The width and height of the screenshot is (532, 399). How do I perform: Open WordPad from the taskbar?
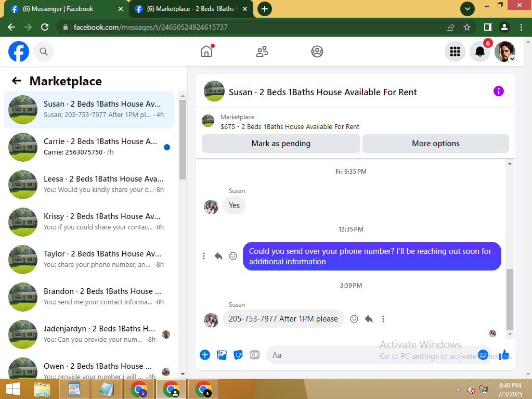point(74,389)
